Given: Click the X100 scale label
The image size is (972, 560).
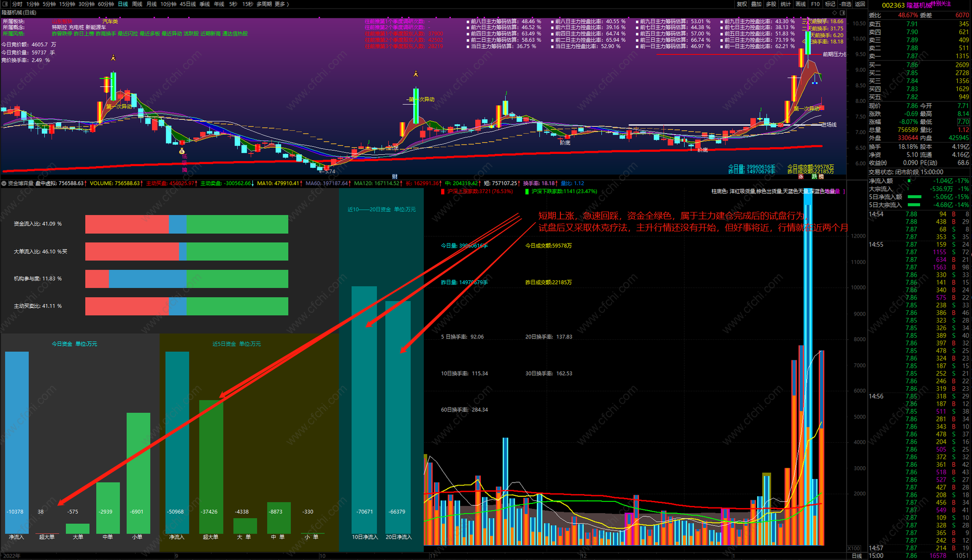Looking at the screenshot, I should [854, 548].
